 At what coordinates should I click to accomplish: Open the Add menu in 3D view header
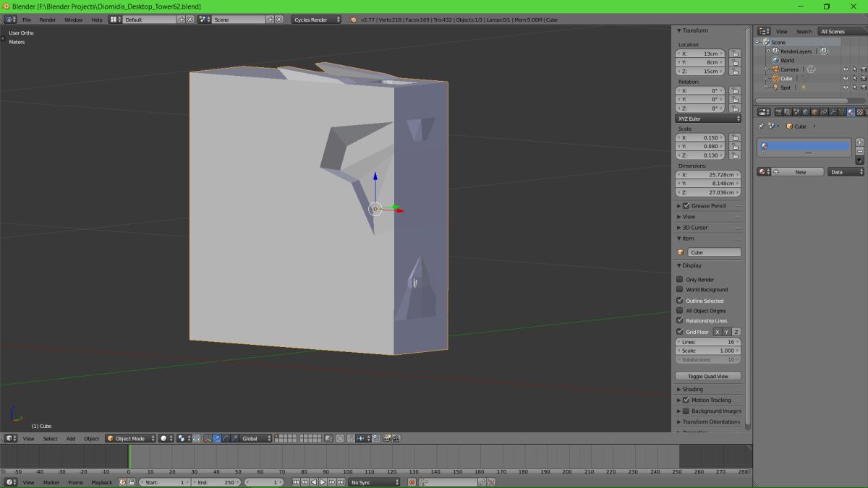point(71,439)
